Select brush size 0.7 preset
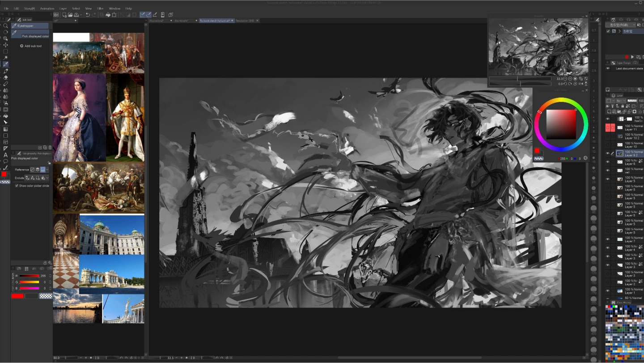 (593, 30)
